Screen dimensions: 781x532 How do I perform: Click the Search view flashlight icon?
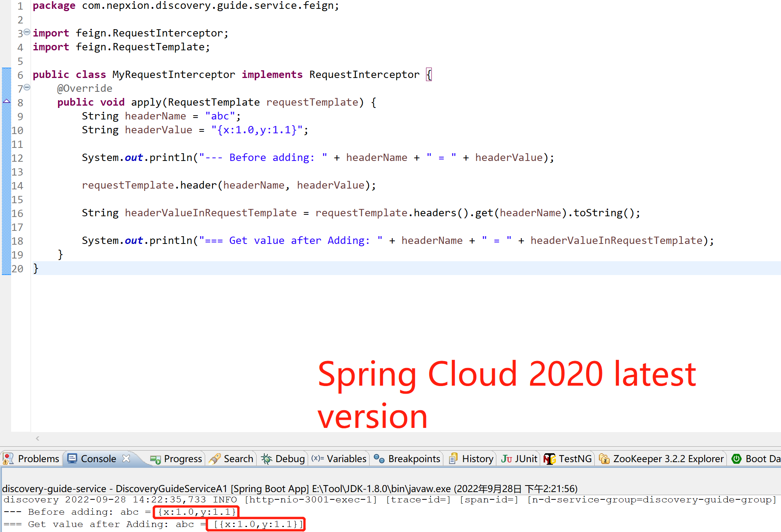pyautogui.click(x=215, y=459)
